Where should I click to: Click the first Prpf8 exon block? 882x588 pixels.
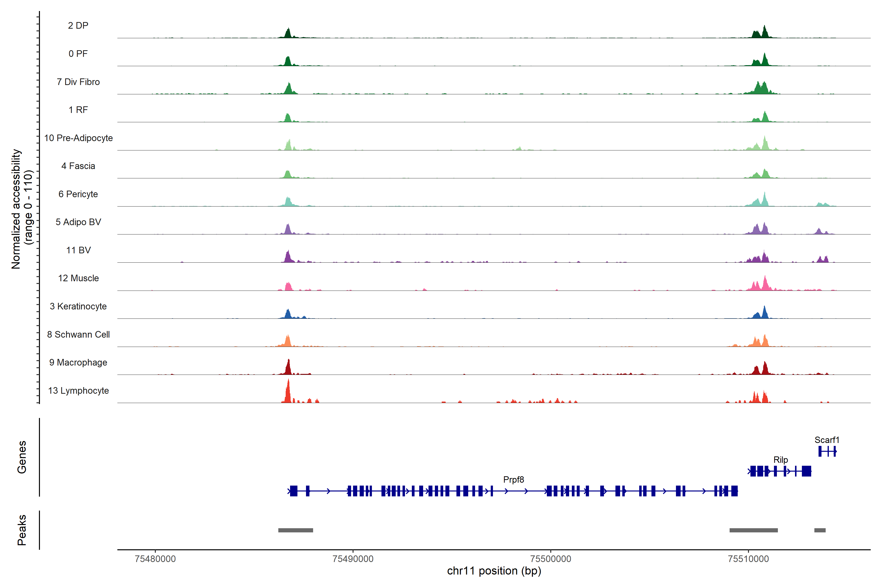[294, 491]
